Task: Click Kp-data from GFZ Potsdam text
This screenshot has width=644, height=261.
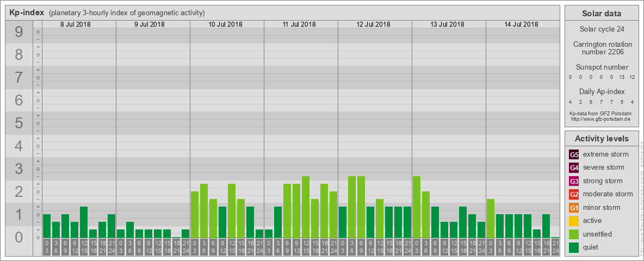Action: click(x=600, y=113)
